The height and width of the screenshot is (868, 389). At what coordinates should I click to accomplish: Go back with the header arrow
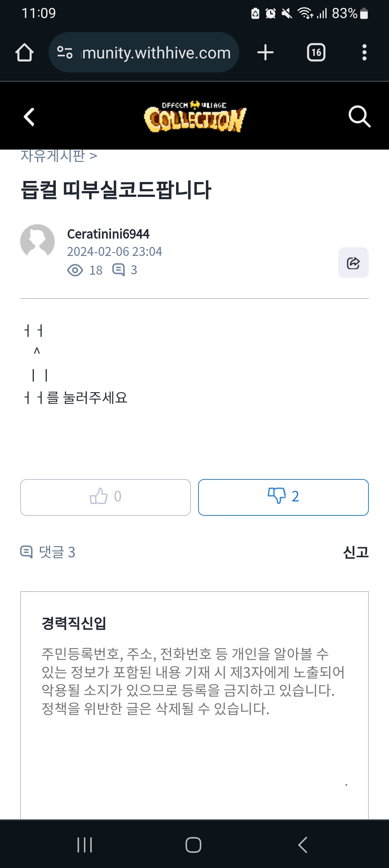coord(29,117)
